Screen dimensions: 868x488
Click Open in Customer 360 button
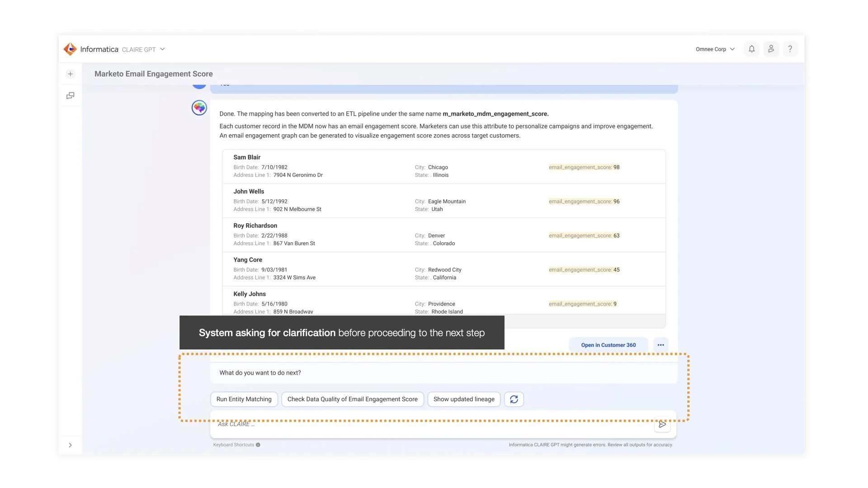[x=608, y=345]
